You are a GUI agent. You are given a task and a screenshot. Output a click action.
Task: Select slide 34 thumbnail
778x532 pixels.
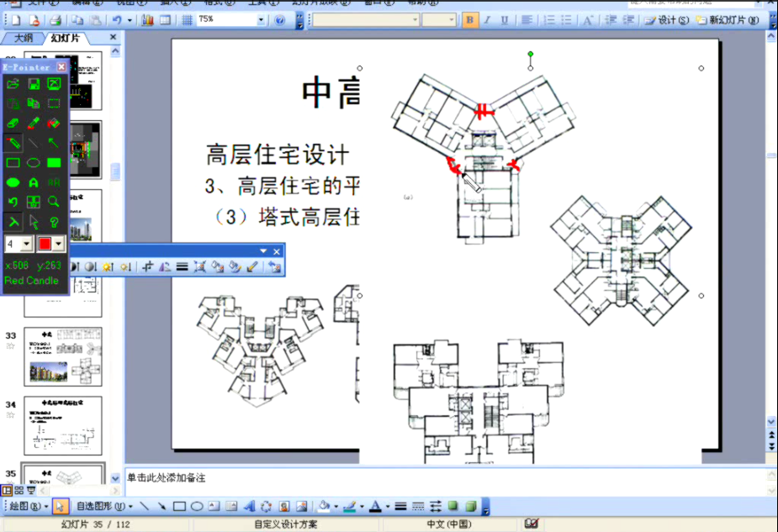click(63, 425)
